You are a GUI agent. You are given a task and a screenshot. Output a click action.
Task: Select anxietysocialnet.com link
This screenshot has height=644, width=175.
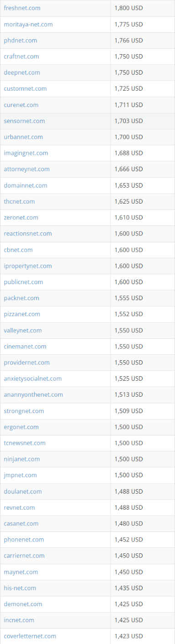point(33,378)
